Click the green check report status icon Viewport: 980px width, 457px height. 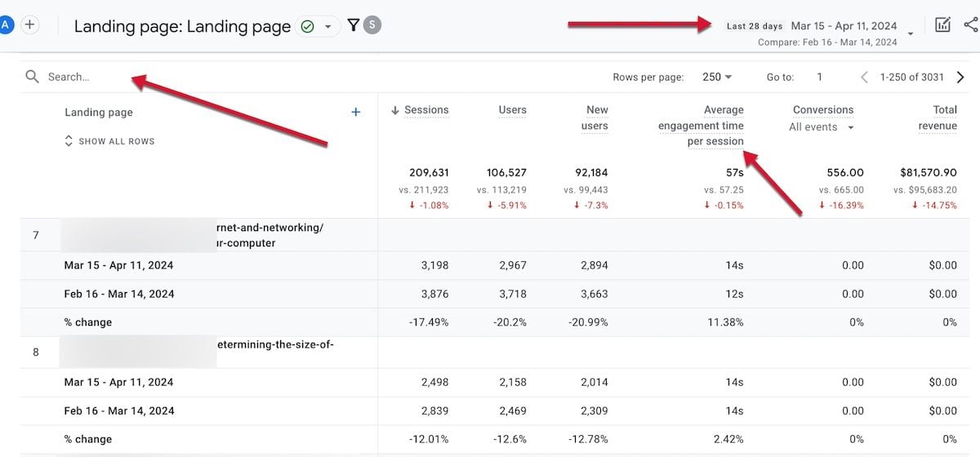(307, 26)
